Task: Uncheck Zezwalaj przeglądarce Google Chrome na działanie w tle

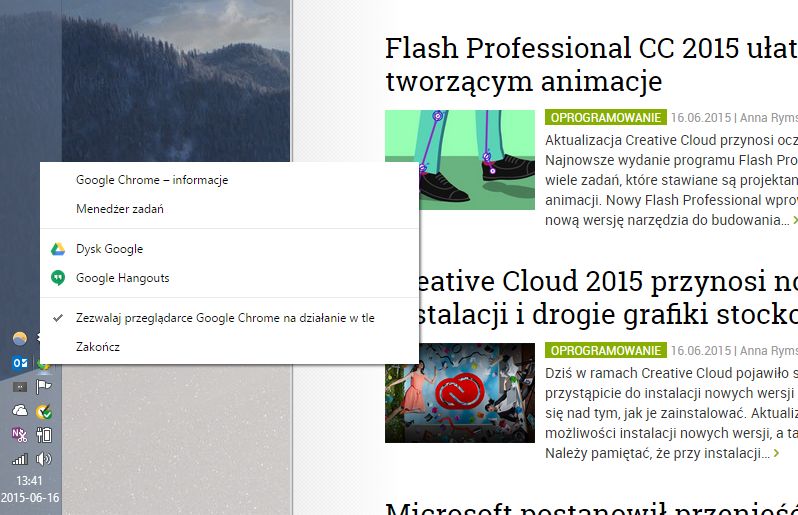Action: (x=229, y=318)
